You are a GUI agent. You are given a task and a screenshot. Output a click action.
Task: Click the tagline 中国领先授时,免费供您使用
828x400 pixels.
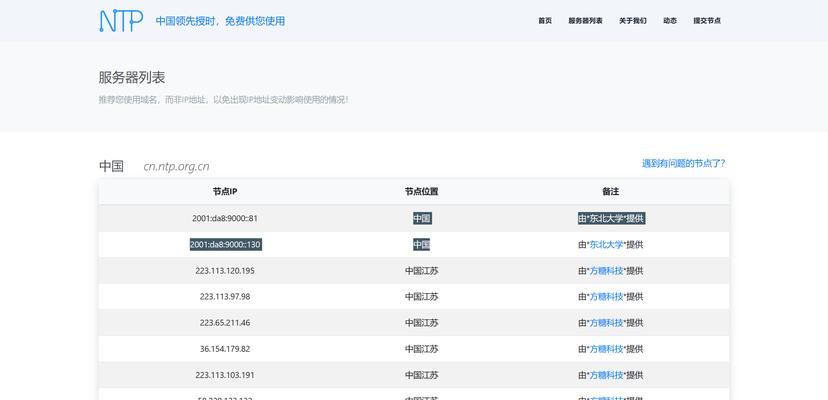(220, 21)
